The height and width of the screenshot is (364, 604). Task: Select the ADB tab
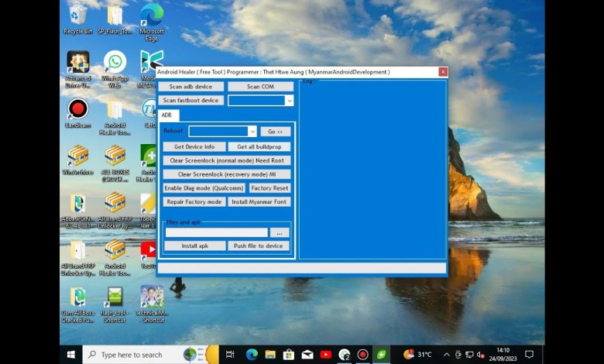(x=166, y=115)
